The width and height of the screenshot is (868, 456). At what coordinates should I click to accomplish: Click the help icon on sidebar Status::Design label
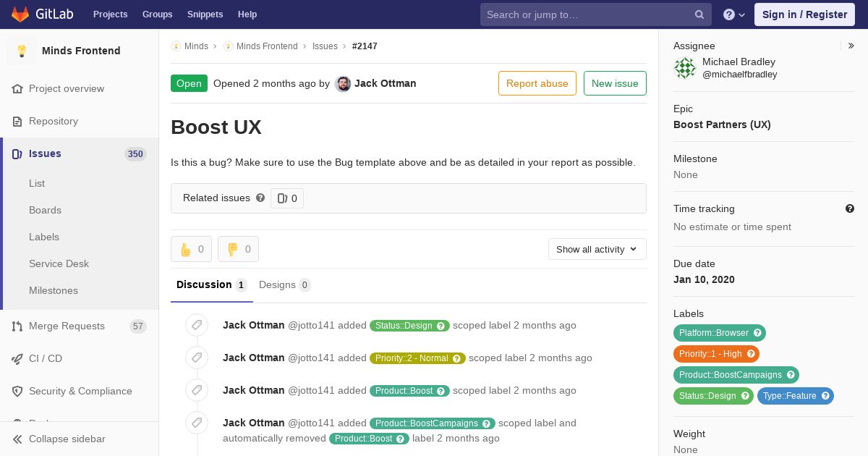click(x=745, y=396)
